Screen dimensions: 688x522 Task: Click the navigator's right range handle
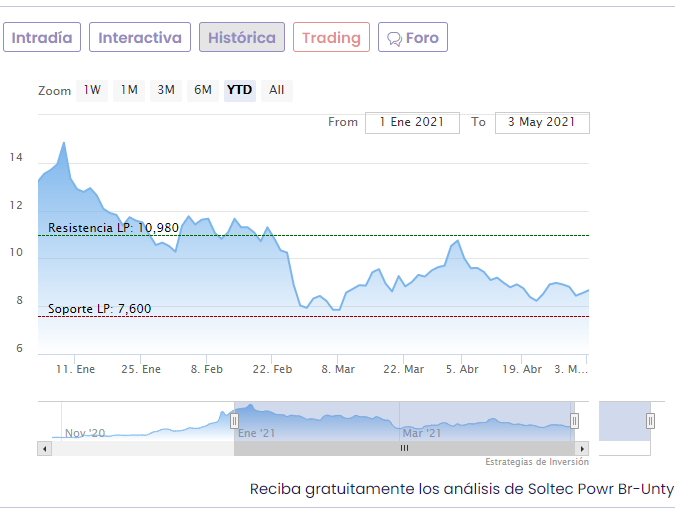click(x=575, y=421)
